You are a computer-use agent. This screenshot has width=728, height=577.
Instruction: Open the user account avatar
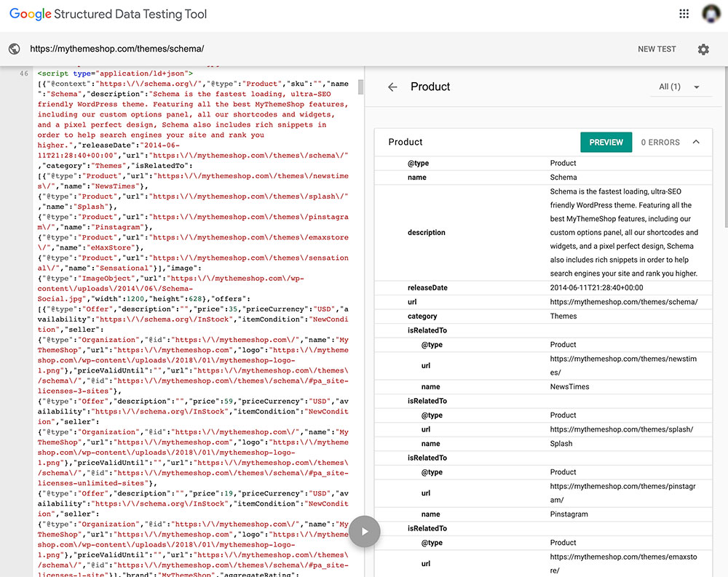(711, 14)
